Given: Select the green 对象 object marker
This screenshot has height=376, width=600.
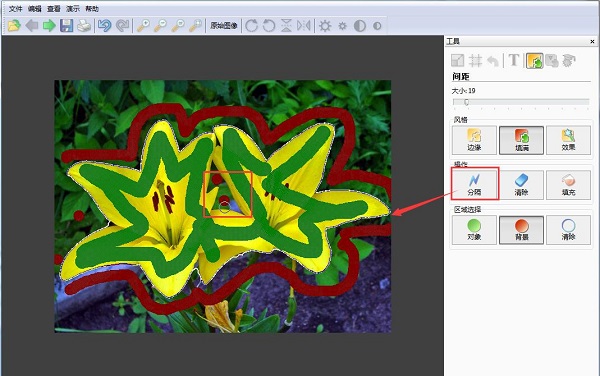Looking at the screenshot, I should pos(474,230).
